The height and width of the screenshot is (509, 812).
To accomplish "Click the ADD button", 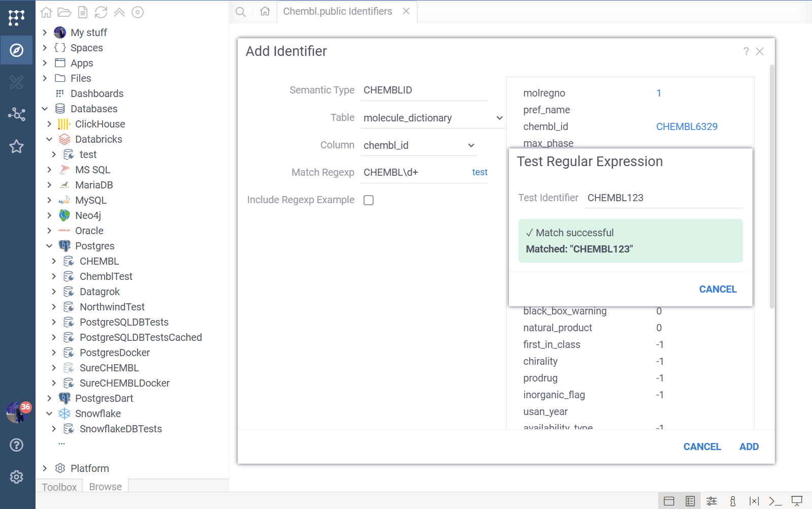I will 749,447.
